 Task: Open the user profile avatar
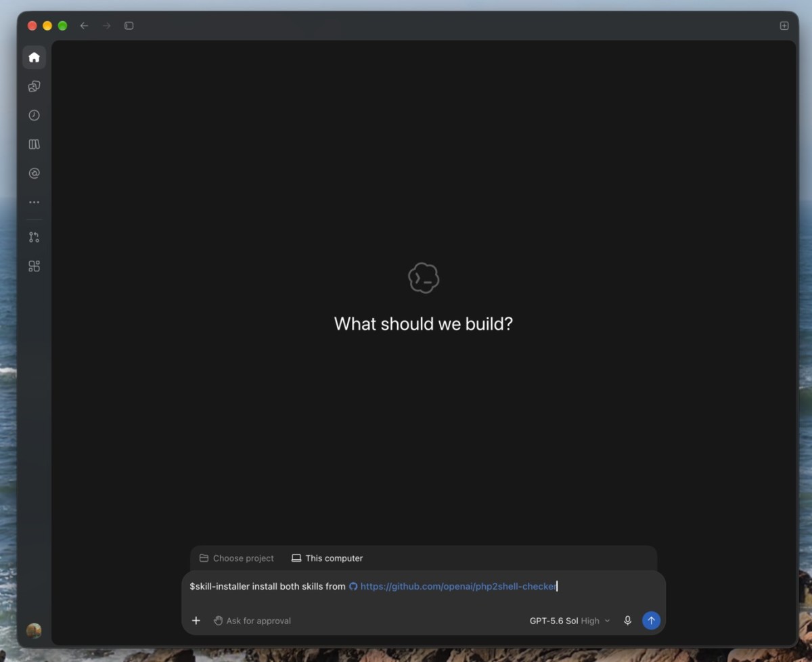(x=34, y=631)
